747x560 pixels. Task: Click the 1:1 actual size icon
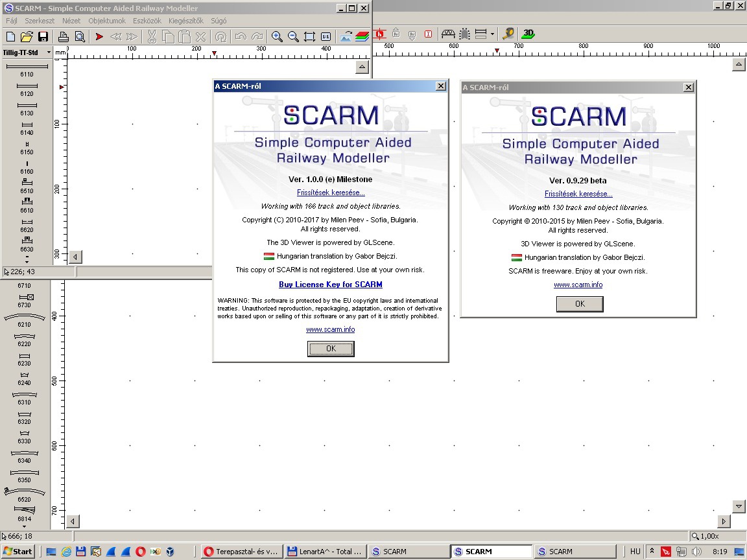click(326, 37)
